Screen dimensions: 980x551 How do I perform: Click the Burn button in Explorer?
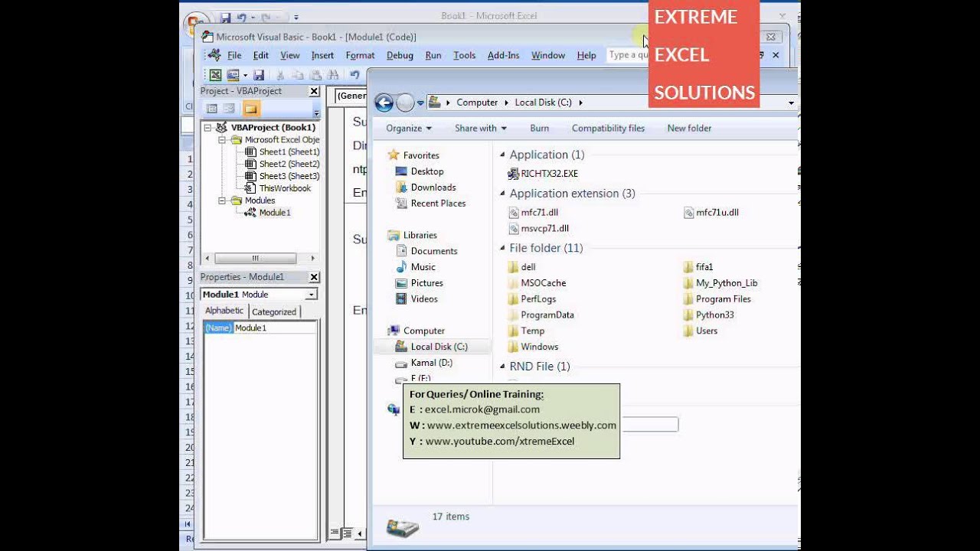pos(539,129)
